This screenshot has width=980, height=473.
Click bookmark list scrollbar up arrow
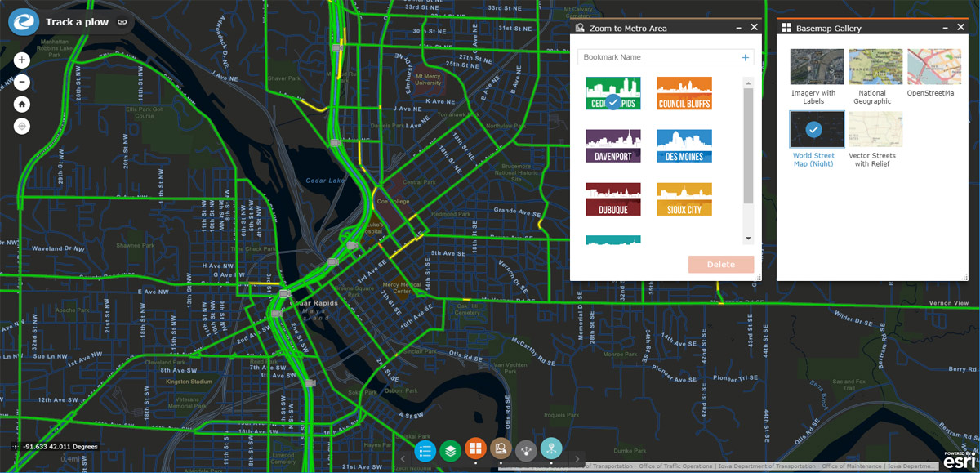pyautogui.click(x=747, y=82)
